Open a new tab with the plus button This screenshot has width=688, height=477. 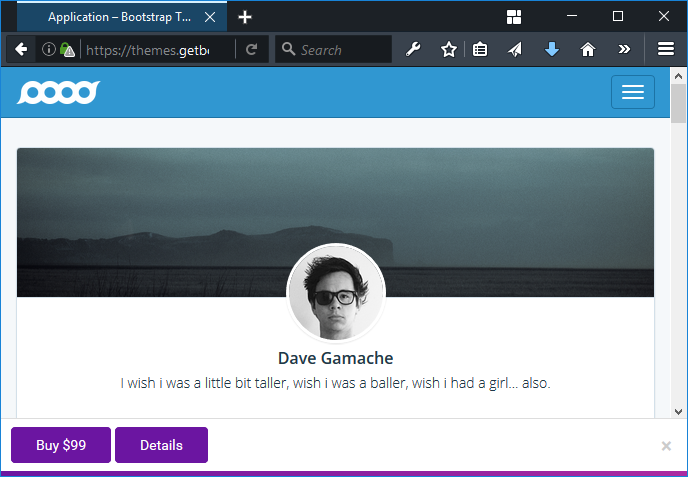click(x=245, y=17)
